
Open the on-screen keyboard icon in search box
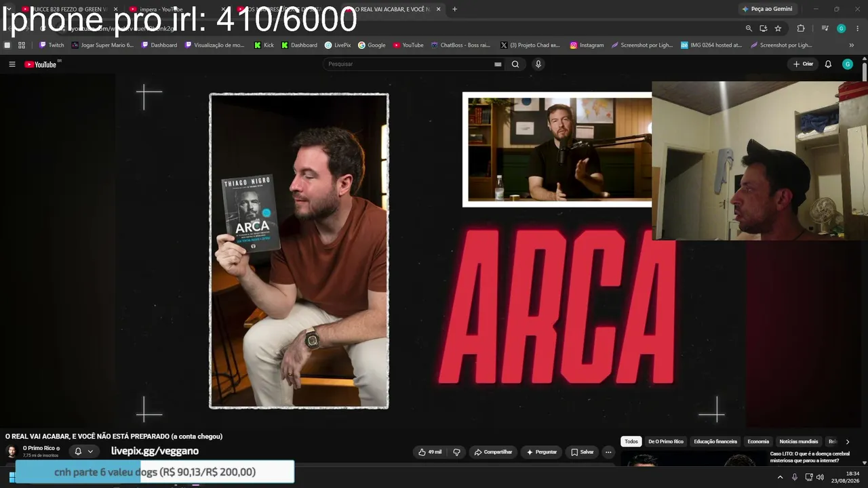(498, 64)
